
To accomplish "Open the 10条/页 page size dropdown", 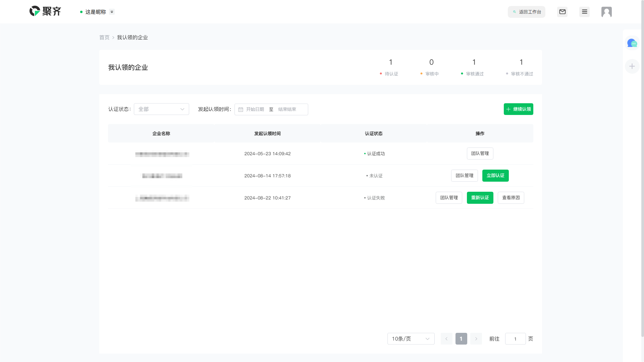I will coord(411,339).
